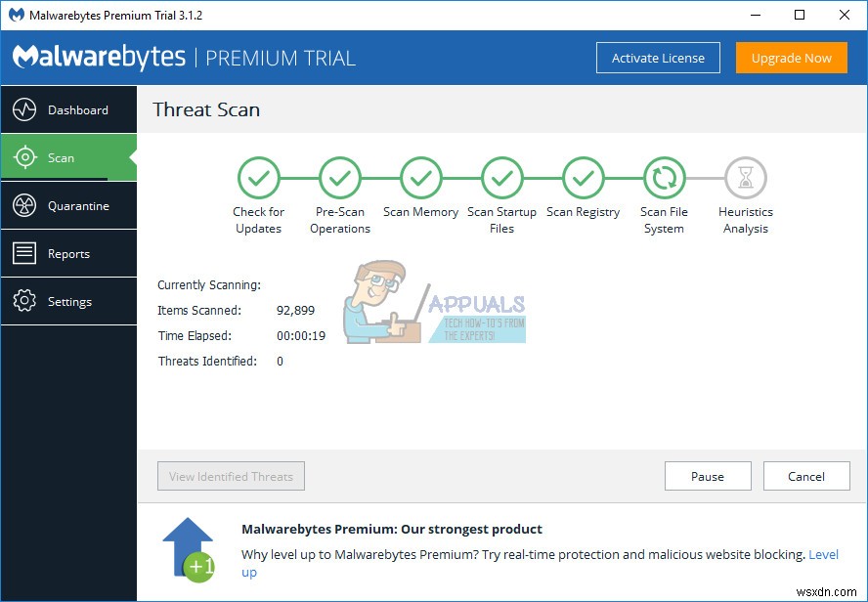Click the View Identified Threats button

pyautogui.click(x=231, y=476)
